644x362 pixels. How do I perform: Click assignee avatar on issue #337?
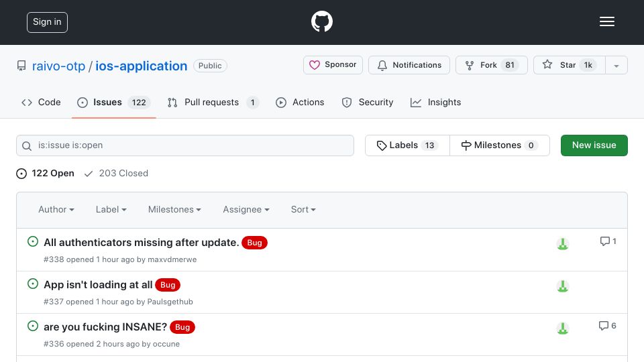[563, 286]
